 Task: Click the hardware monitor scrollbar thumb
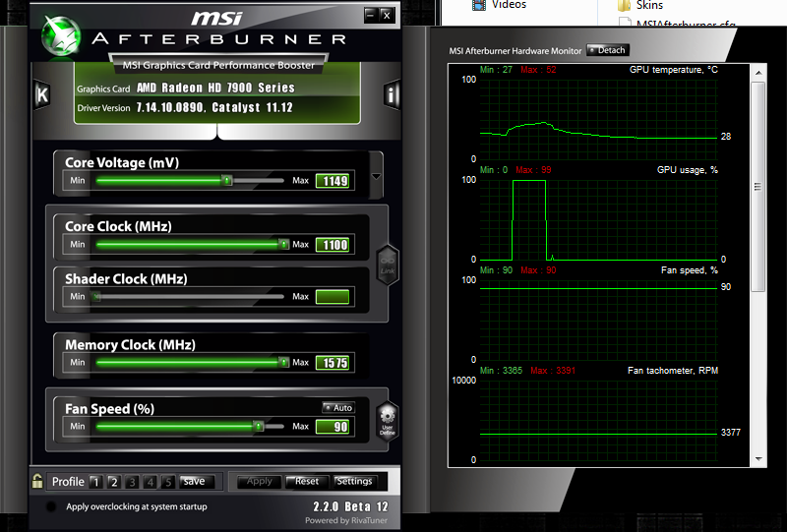[757, 187]
